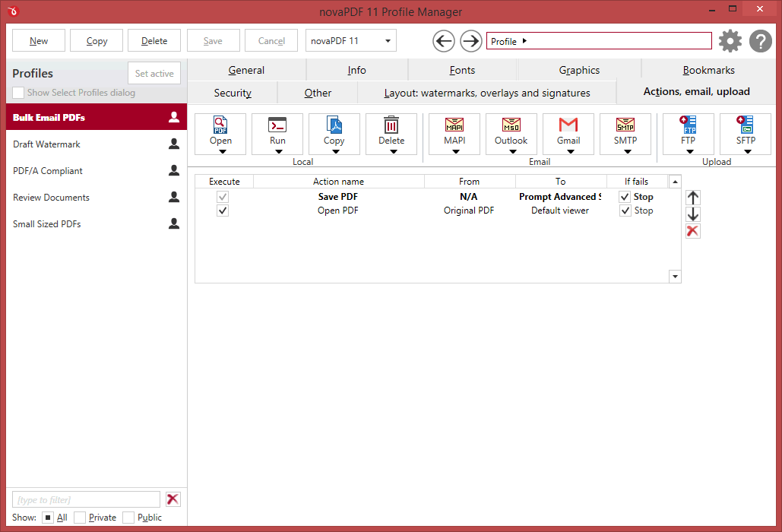Select Bulk Email PDFs profile

[97, 117]
